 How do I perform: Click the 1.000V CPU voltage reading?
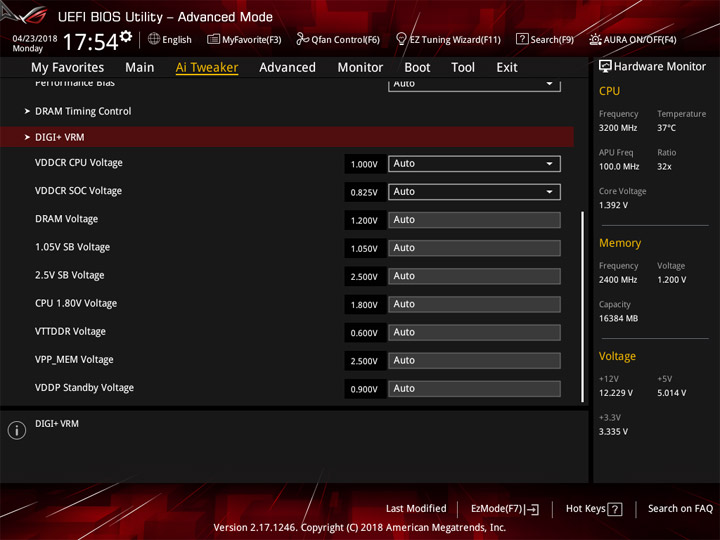(364, 164)
